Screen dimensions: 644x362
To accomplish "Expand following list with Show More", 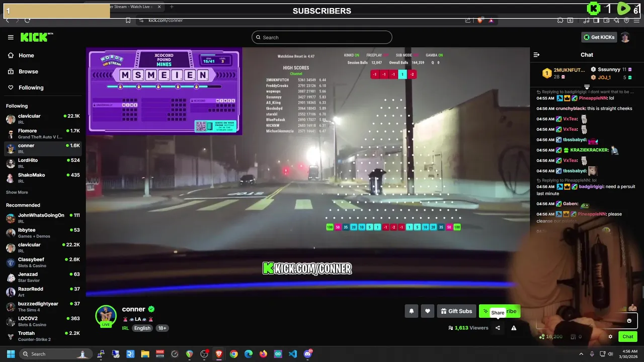I will (x=17, y=192).
